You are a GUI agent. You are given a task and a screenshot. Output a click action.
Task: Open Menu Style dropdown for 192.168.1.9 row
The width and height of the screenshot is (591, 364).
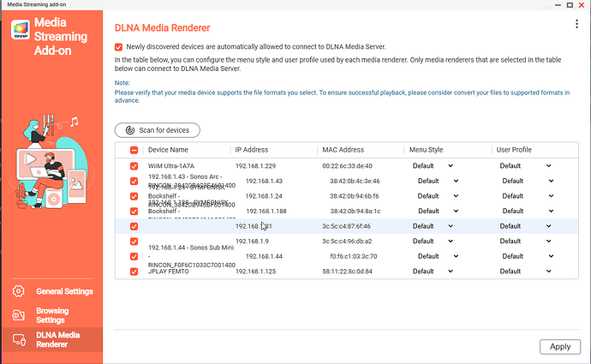pyautogui.click(x=433, y=242)
